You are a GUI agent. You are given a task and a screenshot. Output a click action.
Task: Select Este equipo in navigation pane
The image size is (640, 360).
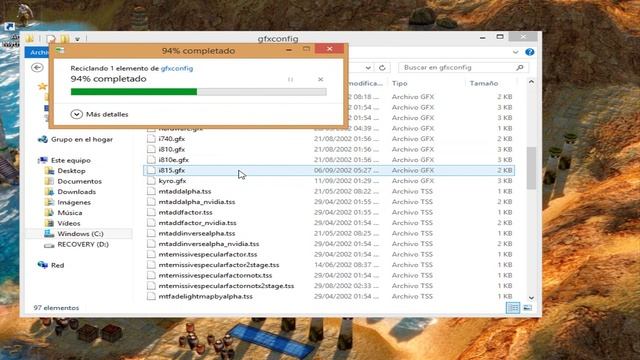(71, 160)
